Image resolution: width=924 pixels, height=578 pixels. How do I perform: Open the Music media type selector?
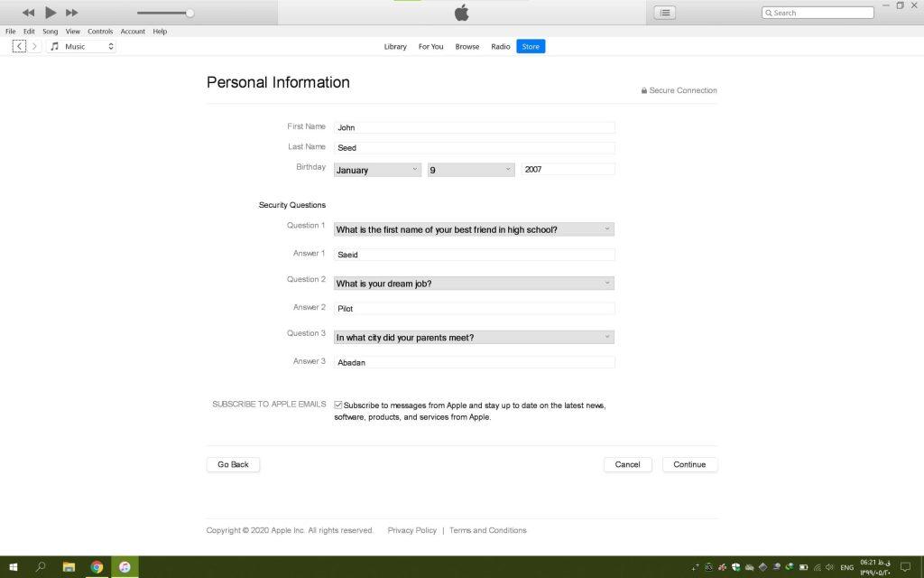[x=82, y=46]
